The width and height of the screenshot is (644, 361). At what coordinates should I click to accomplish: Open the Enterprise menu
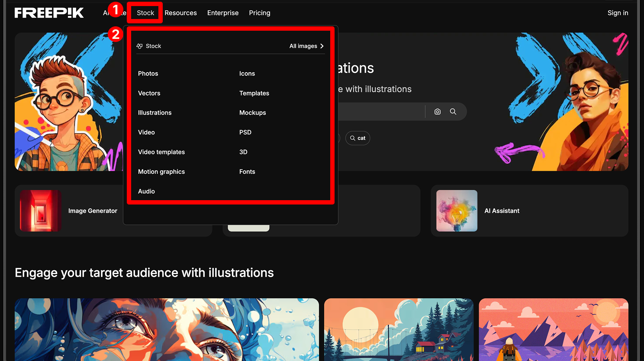pos(223,13)
